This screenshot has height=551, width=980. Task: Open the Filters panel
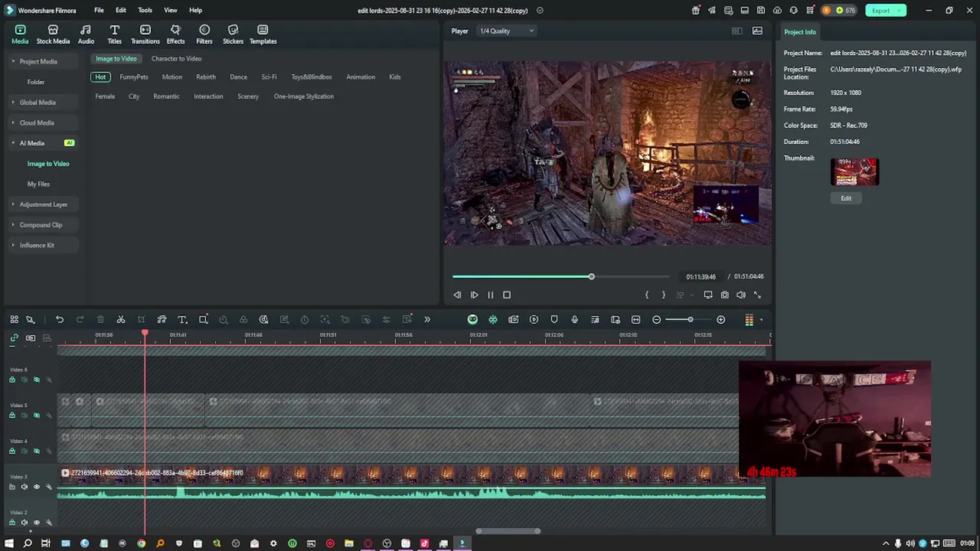204,34
